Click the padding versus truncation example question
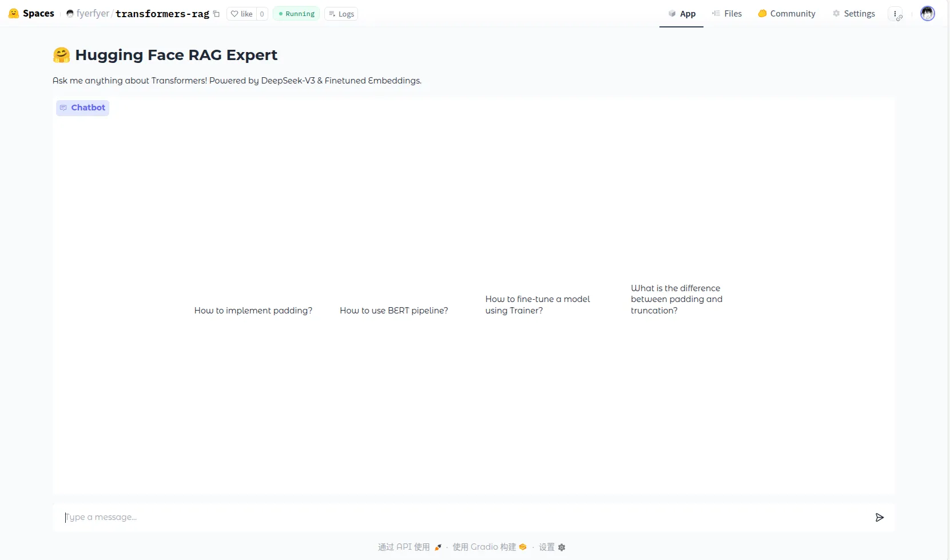This screenshot has height=560, width=950. [677, 299]
